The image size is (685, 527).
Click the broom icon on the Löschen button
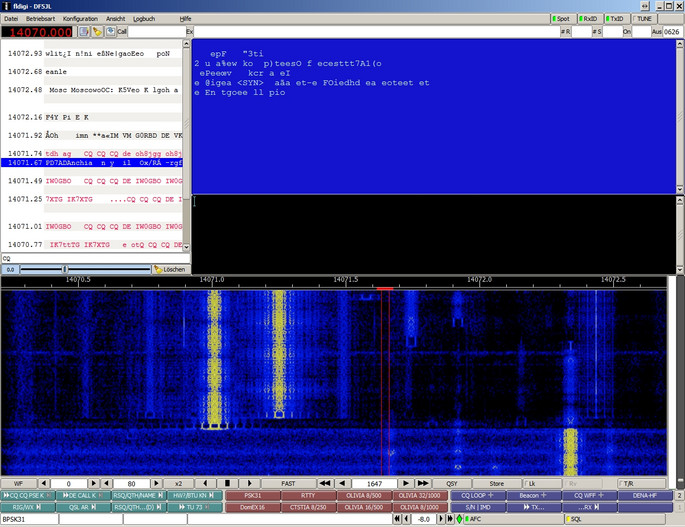pyautogui.click(x=158, y=269)
